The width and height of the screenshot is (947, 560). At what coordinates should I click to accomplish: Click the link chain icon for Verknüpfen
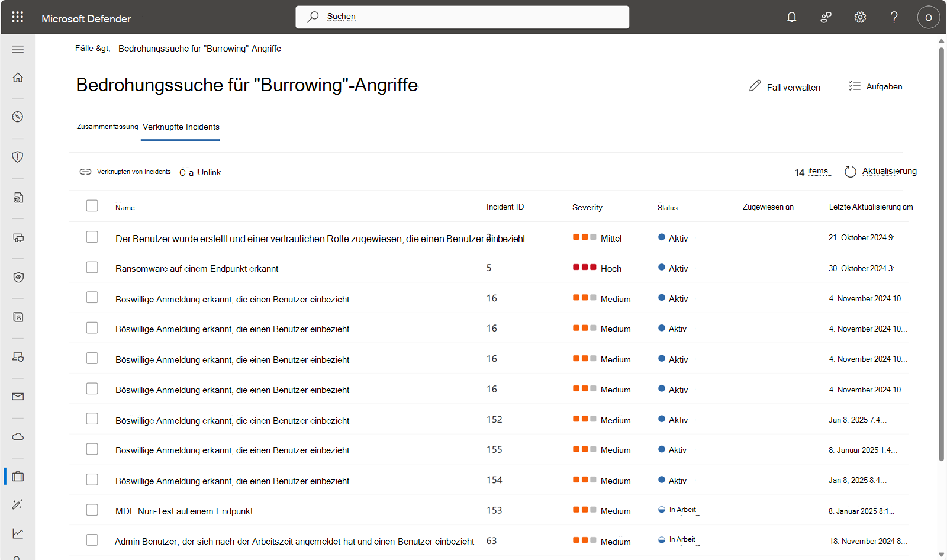(x=85, y=172)
